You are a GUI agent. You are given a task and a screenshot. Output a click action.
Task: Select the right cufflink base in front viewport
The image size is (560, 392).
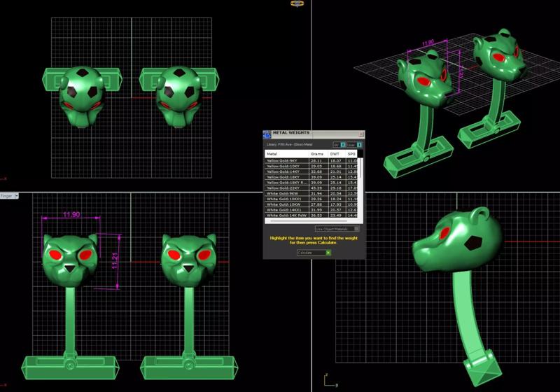click(x=189, y=367)
